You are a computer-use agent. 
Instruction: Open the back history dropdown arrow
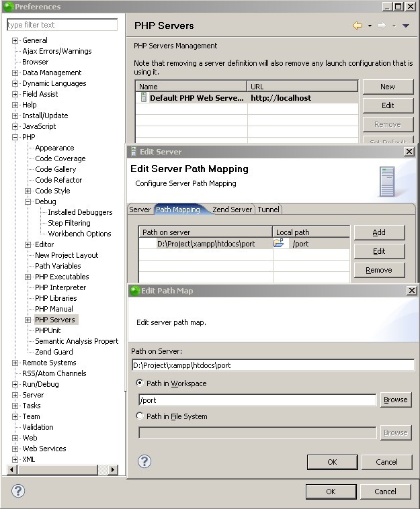coord(370,26)
